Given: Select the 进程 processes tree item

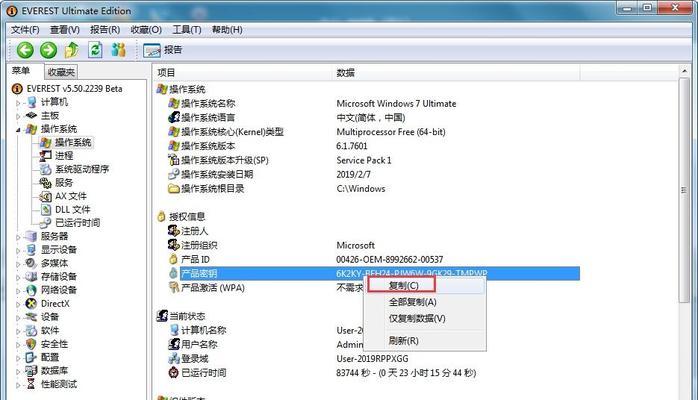Looking at the screenshot, I should point(64,156).
